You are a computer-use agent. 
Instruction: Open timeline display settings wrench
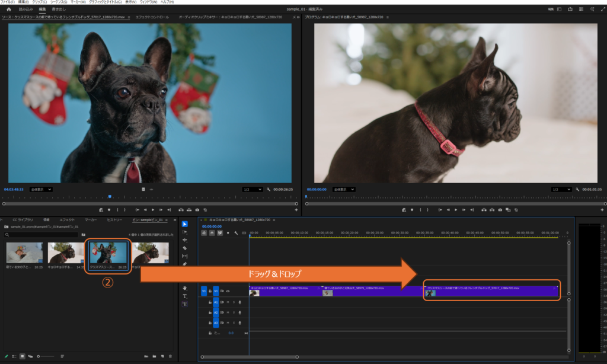[x=236, y=233]
